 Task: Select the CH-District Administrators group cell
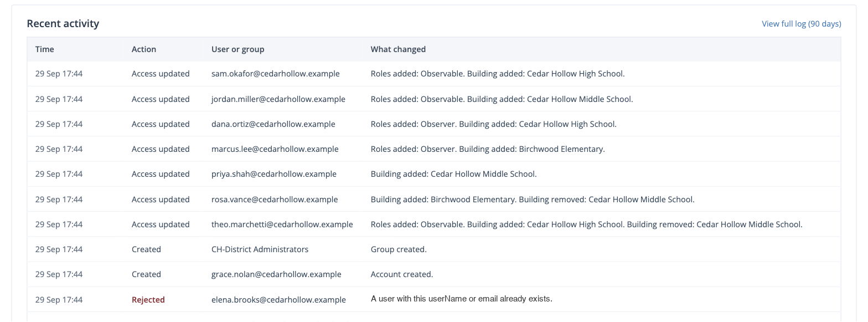(260, 249)
